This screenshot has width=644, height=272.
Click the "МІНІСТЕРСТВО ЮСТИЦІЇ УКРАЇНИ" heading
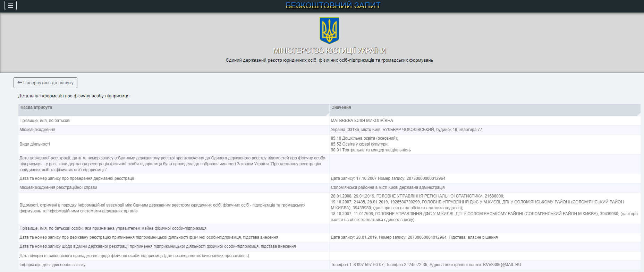(x=329, y=51)
